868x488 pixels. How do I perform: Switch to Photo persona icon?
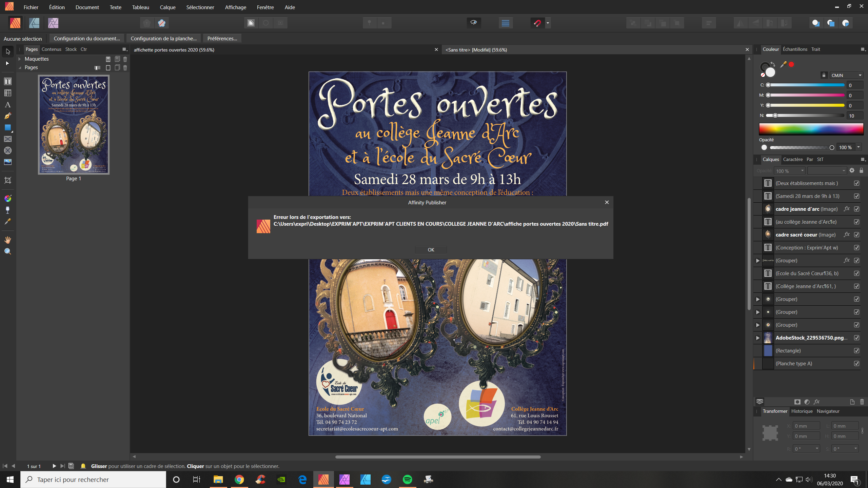coord(53,23)
